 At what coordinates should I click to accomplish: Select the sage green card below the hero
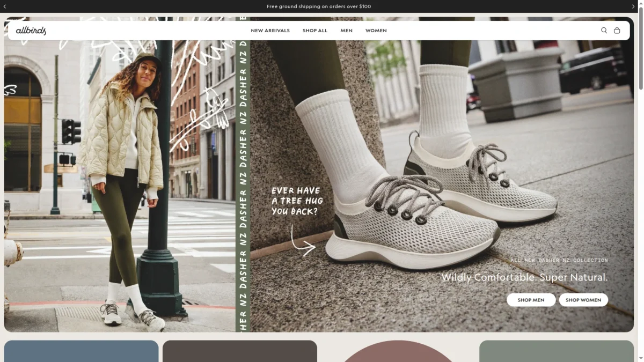click(x=557, y=351)
